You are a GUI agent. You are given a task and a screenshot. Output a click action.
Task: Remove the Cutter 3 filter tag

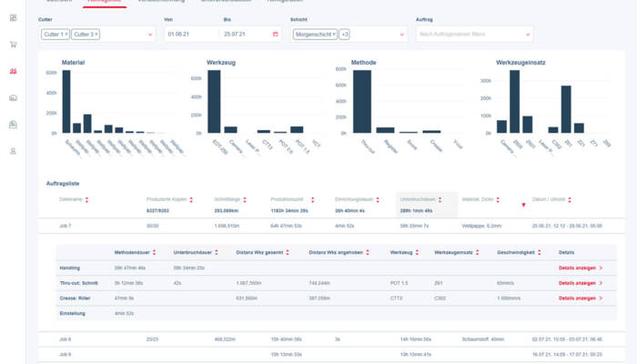click(97, 34)
